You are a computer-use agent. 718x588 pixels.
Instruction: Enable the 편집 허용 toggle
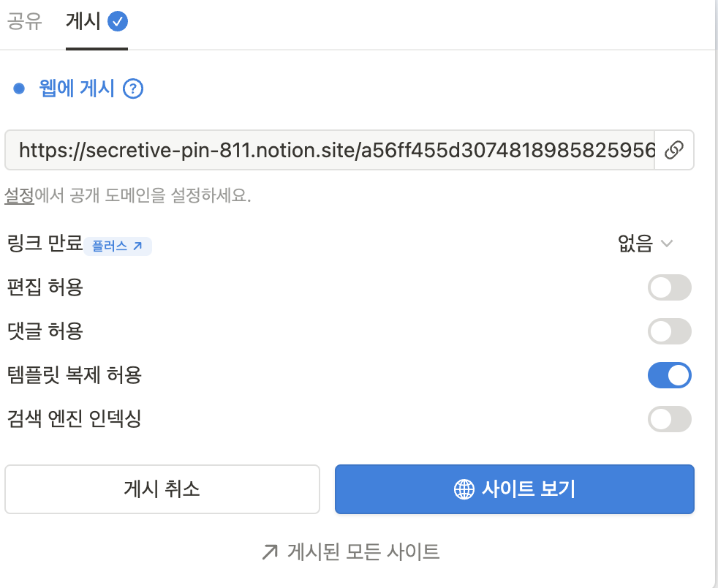pos(670,287)
